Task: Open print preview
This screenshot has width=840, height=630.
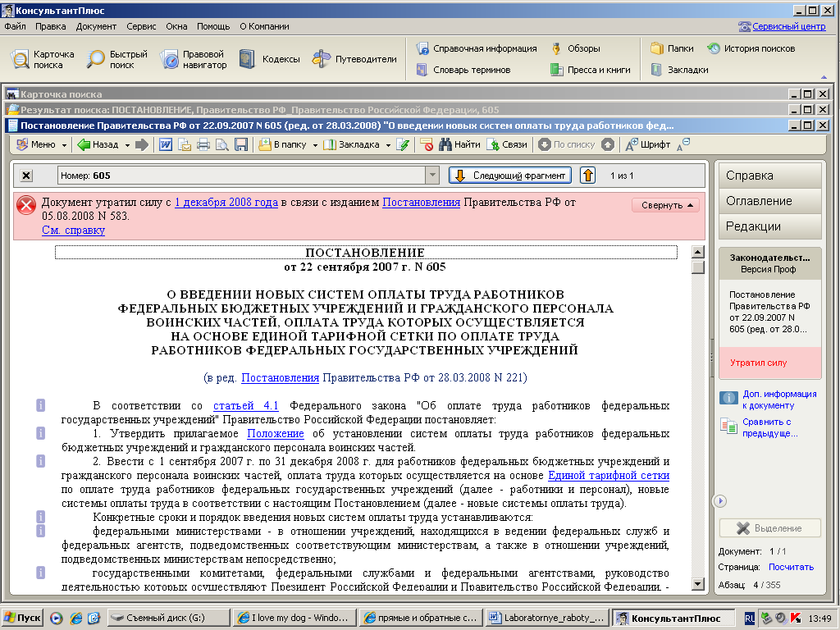Action: point(221,144)
